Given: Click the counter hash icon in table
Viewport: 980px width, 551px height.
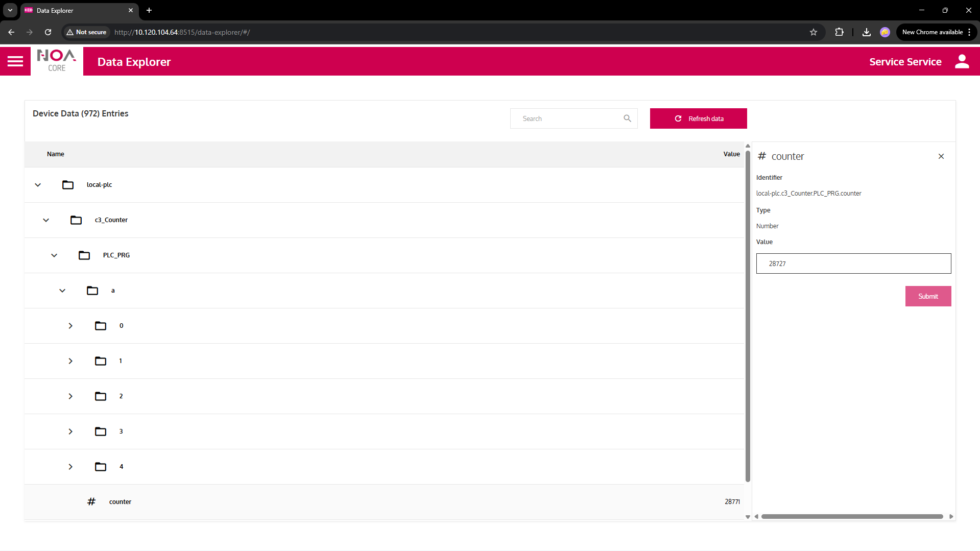Looking at the screenshot, I should pos(91,501).
